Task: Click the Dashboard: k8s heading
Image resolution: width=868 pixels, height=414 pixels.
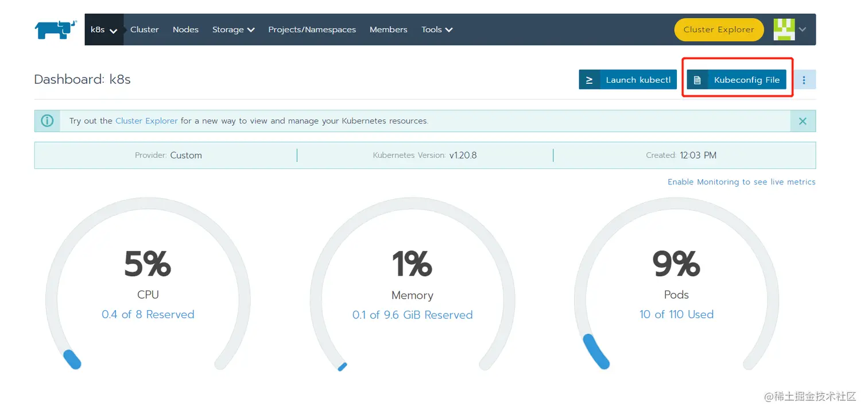Action: [x=82, y=80]
